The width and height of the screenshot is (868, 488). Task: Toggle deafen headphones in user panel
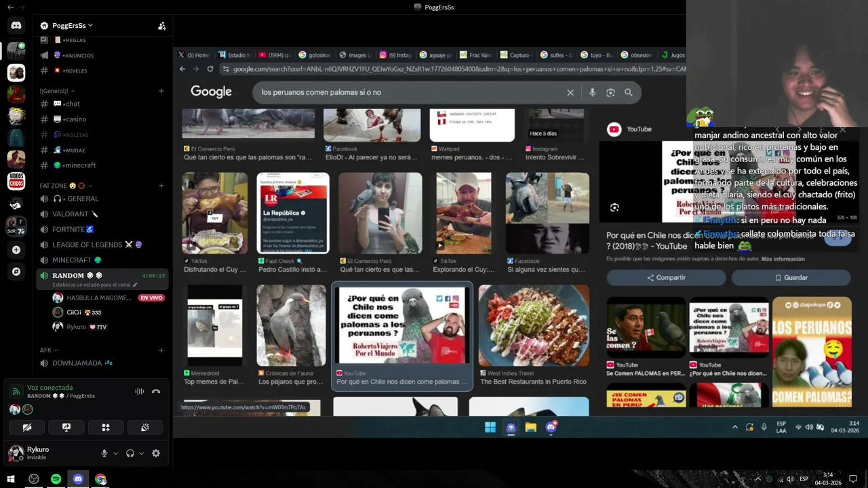pos(130,453)
